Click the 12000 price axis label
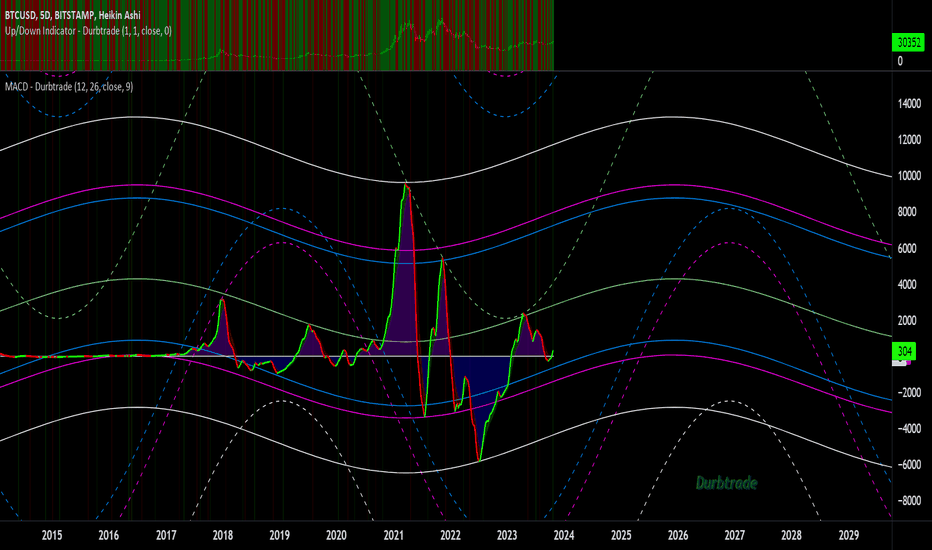The height and width of the screenshot is (550, 932). pos(909,140)
